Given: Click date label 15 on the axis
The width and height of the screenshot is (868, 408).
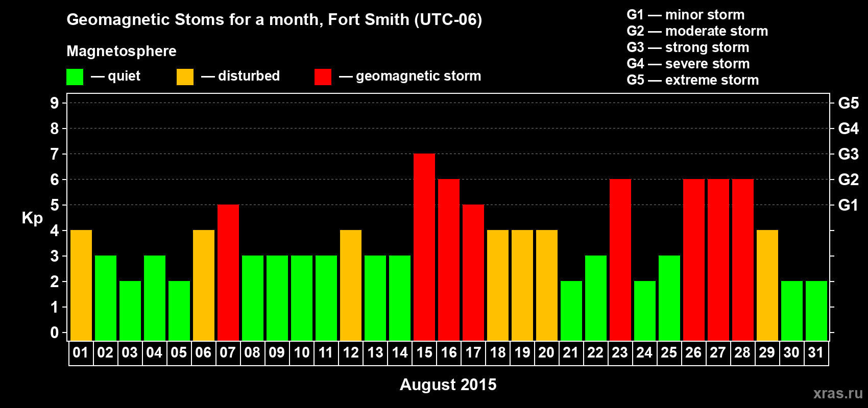Looking at the screenshot, I should (424, 353).
